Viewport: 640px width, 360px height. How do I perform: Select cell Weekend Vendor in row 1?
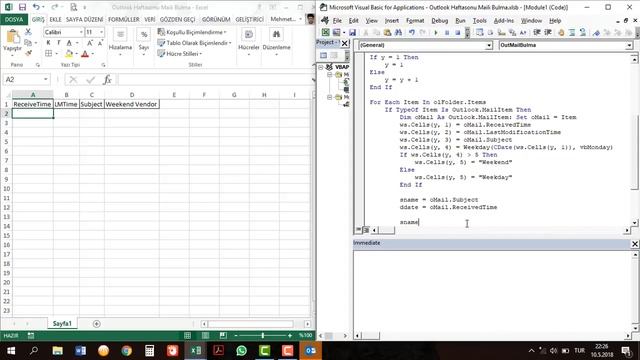coord(132,104)
